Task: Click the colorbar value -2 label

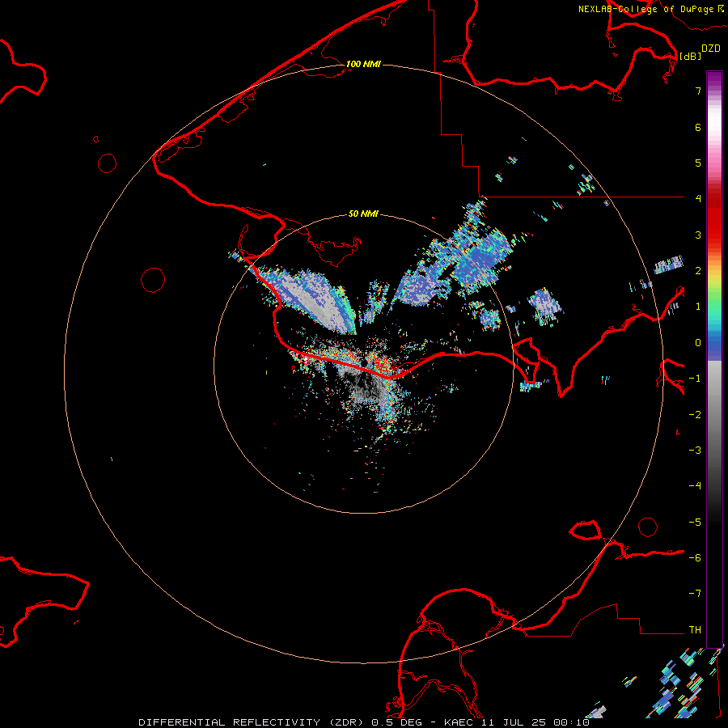Action: tap(695, 415)
